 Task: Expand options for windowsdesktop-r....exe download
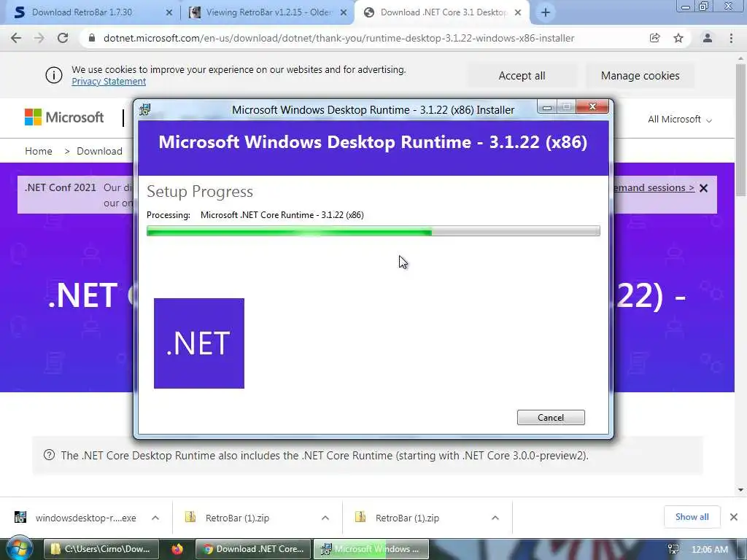[155, 518]
